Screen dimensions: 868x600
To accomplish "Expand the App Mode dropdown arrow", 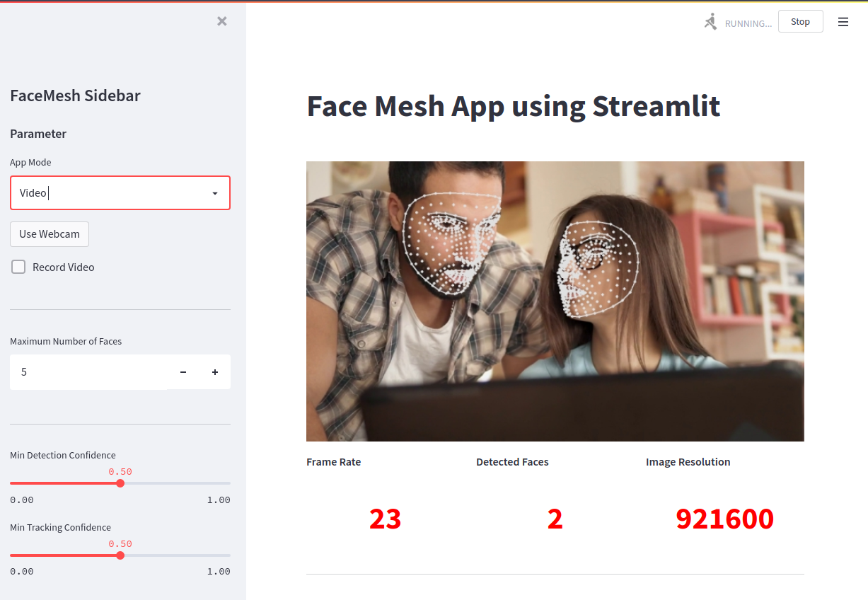I will [215, 193].
